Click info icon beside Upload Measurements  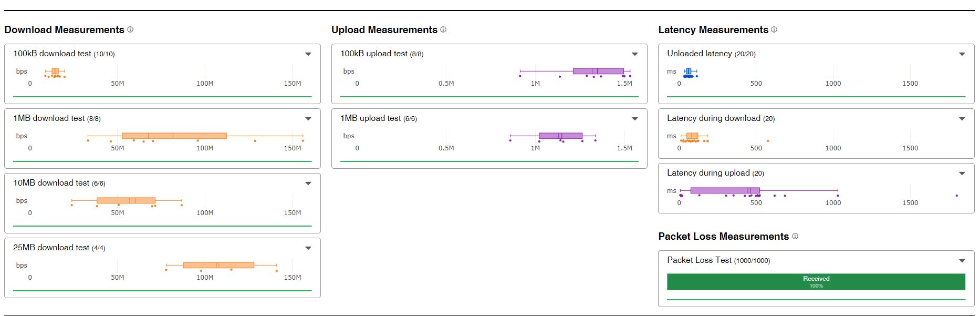[x=443, y=29]
